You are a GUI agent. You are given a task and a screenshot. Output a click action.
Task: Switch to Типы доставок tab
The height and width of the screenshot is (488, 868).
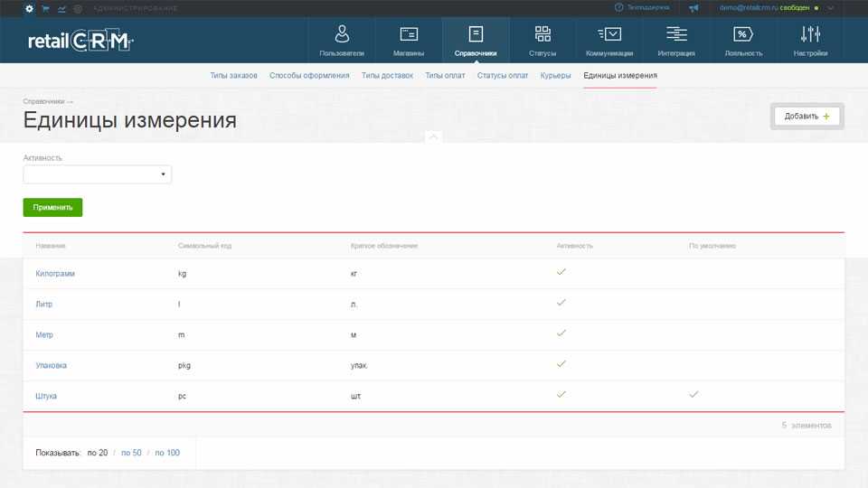pyautogui.click(x=388, y=75)
